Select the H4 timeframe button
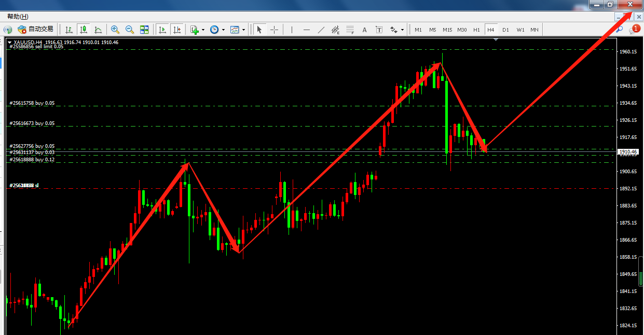644x335 pixels. (491, 30)
